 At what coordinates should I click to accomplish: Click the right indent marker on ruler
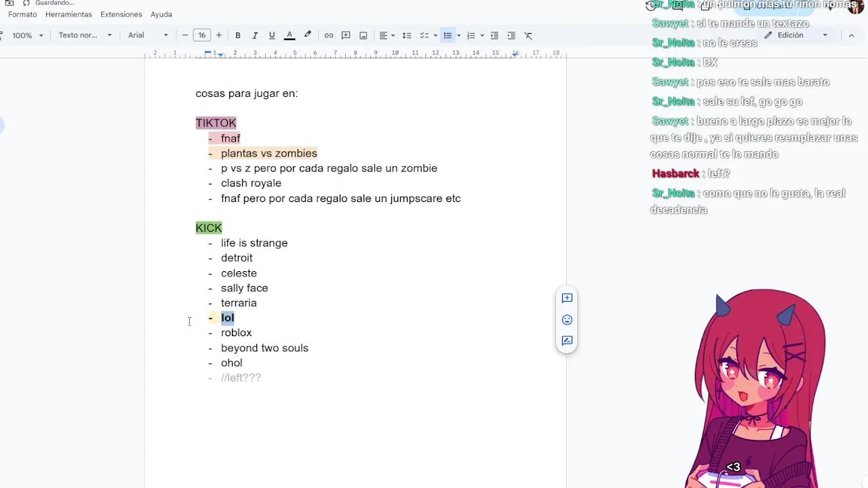click(x=515, y=54)
